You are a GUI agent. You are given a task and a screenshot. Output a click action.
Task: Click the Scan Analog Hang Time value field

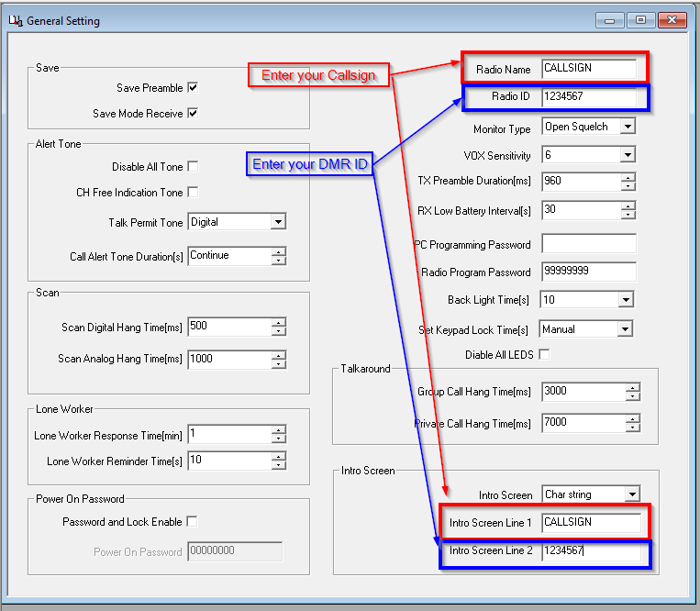pos(229,360)
